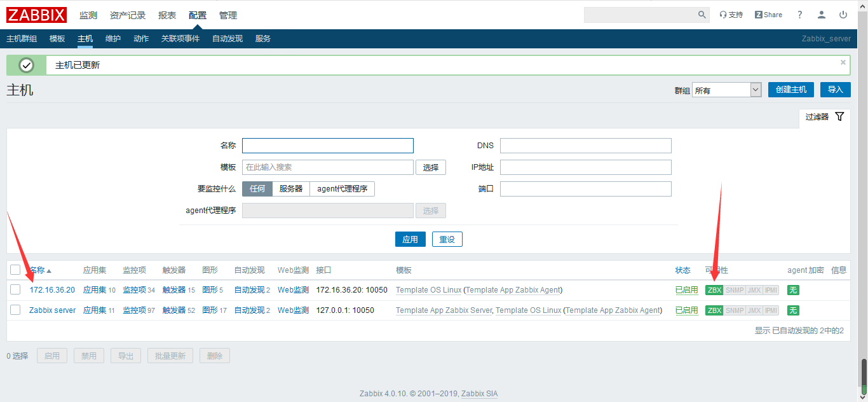The width and height of the screenshot is (868, 402).
Task: Click the search magnifier icon
Action: pyautogui.click(x=702, y=15)
